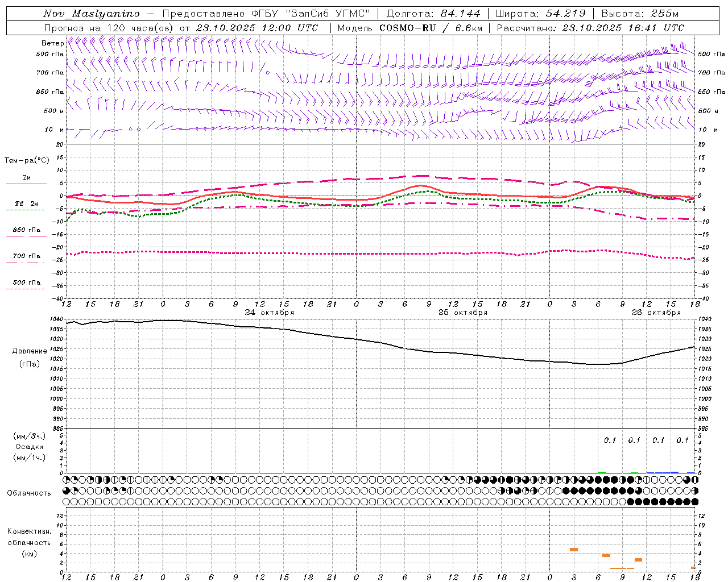The width and height of the screenshot is (728, 582).
Task: Click the forecast start time 12:00 UTC
Action: coord(291,28)
